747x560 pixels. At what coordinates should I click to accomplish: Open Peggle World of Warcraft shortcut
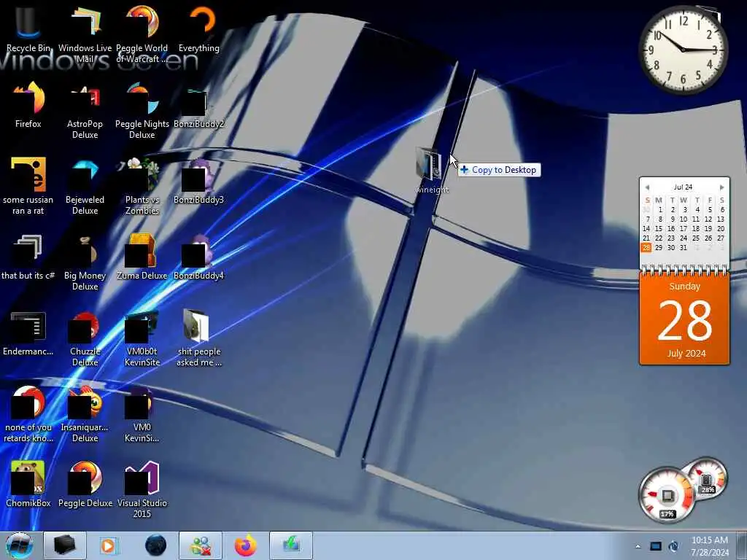(142, 34)
